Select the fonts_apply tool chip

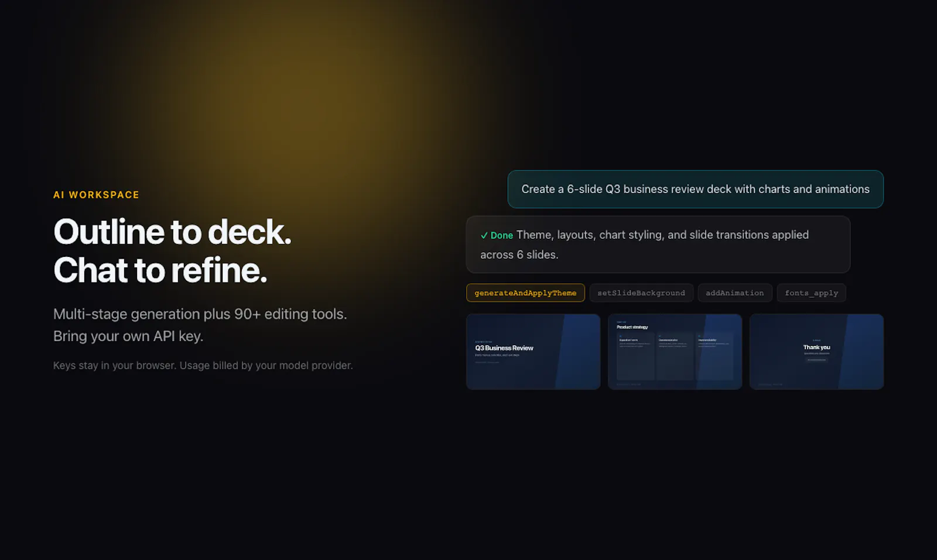coord(811,293)
